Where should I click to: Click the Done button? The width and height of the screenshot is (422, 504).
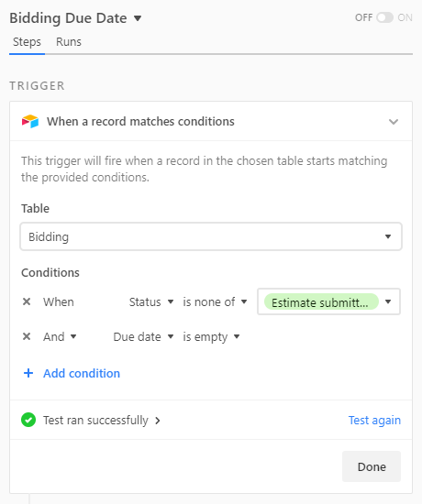click(372, 466)
